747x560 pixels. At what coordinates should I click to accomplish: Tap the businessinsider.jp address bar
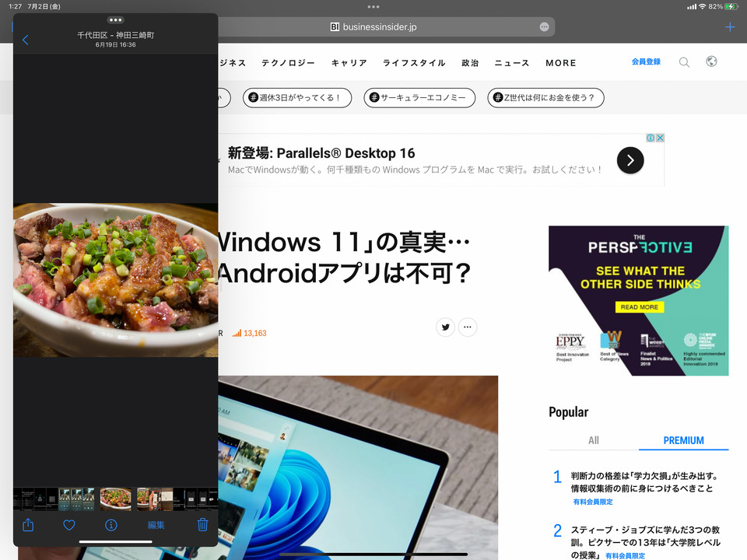[x=373, y=27]
